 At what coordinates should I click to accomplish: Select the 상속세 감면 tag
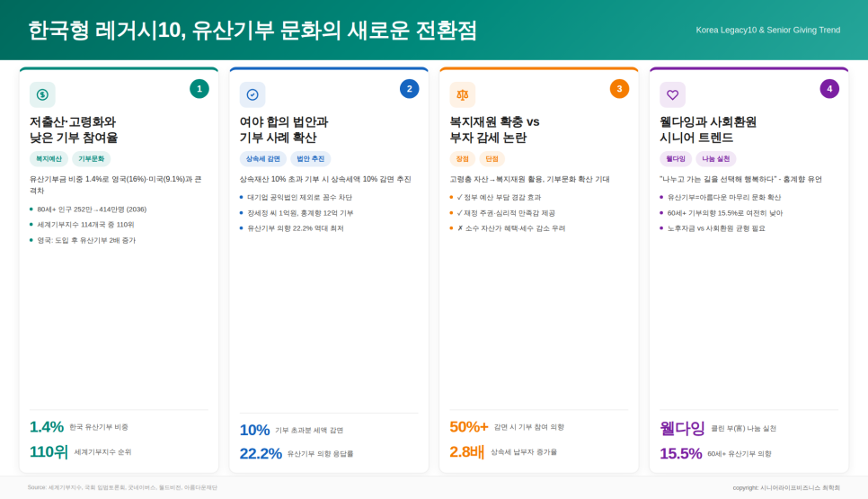tap(262, 158)
